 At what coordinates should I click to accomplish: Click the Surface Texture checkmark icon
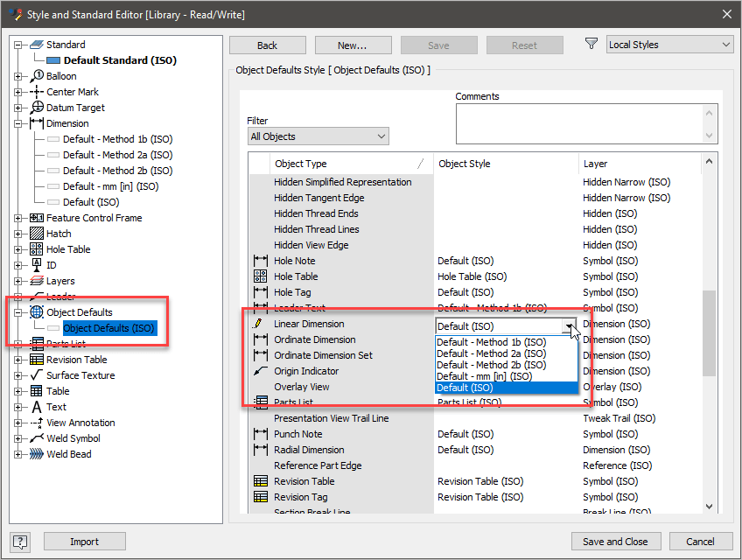coord(36,375)
